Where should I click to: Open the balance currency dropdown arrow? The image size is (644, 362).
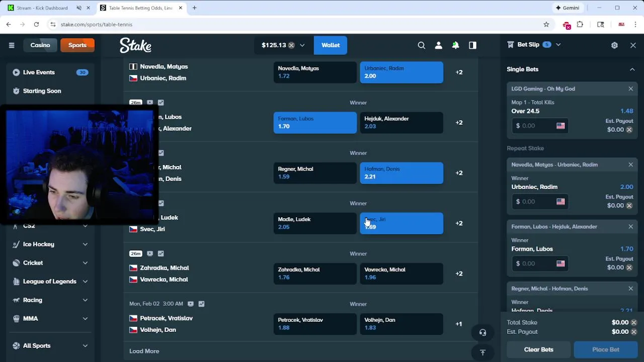[x=302, y=45]
